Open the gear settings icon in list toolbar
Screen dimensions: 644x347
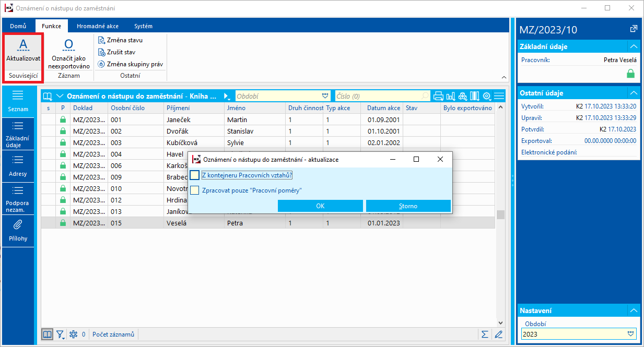pos(487,96)
